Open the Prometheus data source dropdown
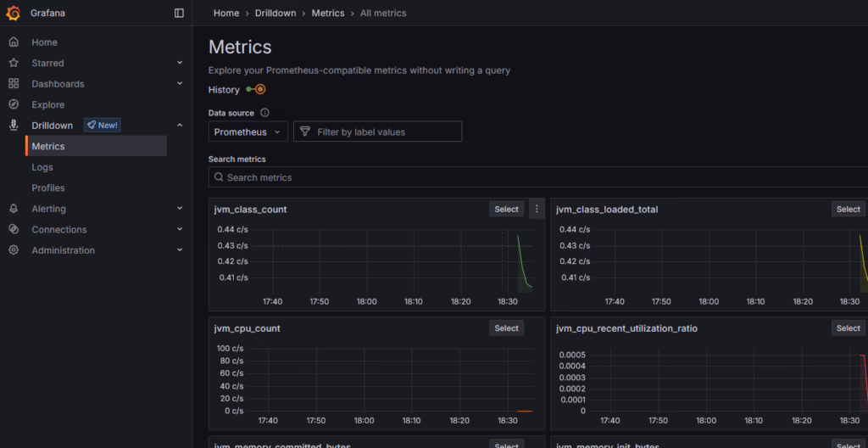 click(248, 132)
